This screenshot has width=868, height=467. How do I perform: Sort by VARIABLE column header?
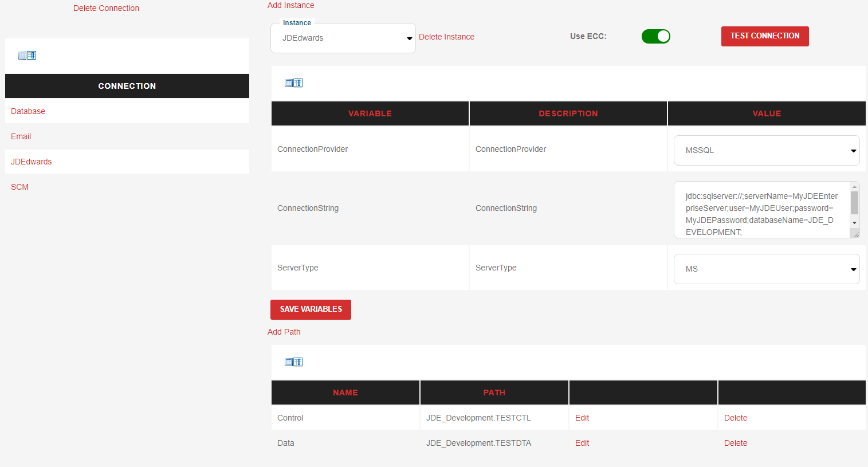pyautogui.click(x=370, y=113)
